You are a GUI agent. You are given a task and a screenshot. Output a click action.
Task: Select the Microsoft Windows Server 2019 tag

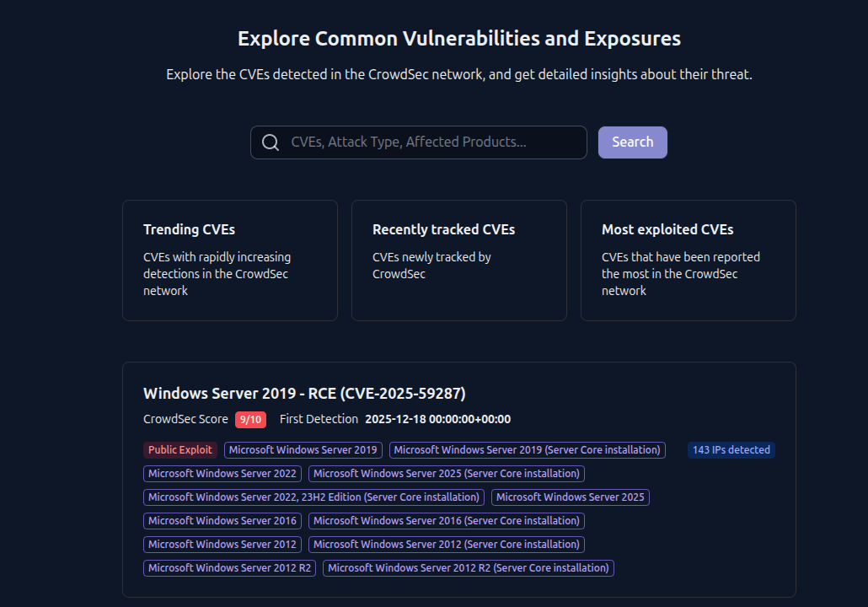coord(303,449)
